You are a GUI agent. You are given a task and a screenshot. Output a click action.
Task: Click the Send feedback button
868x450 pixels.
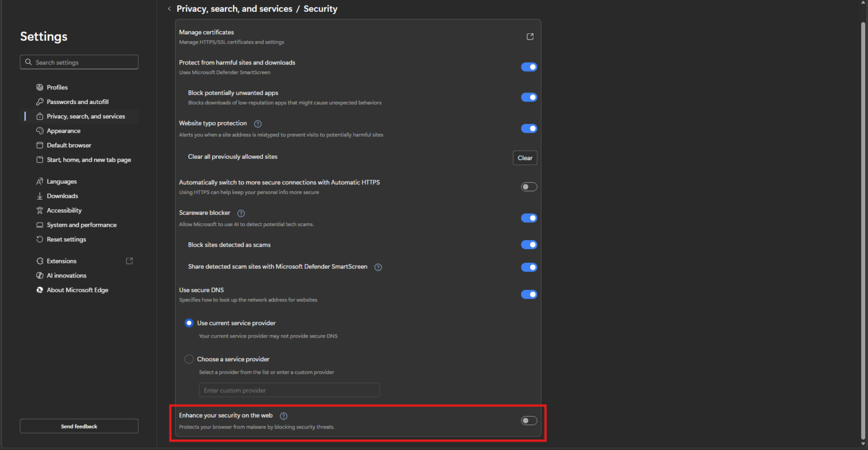(x=79, y=426)
